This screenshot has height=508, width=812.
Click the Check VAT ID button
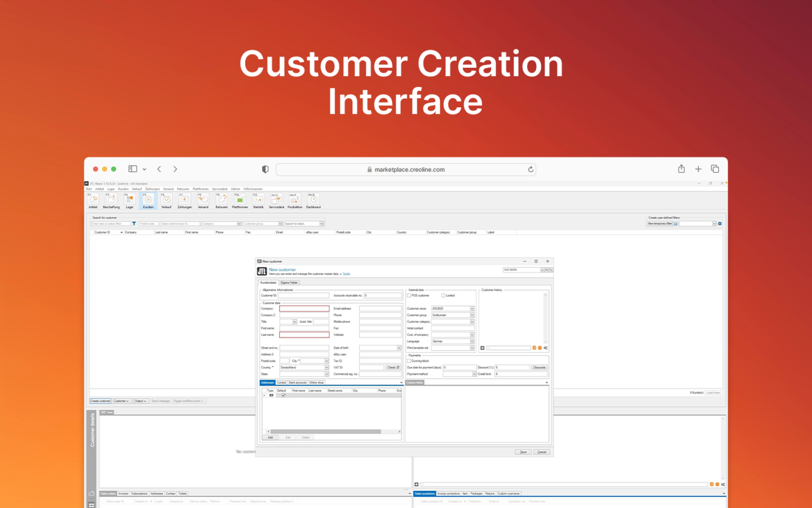click(393, 368)
